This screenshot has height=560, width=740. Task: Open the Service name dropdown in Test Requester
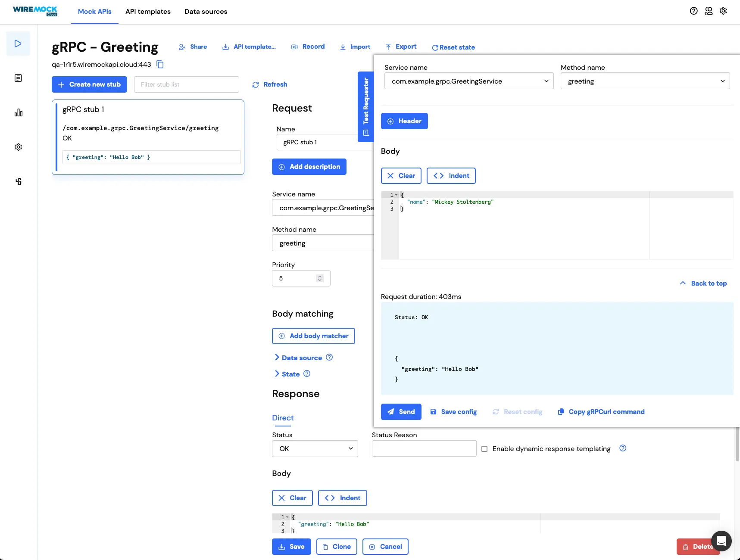click(469, 81)
